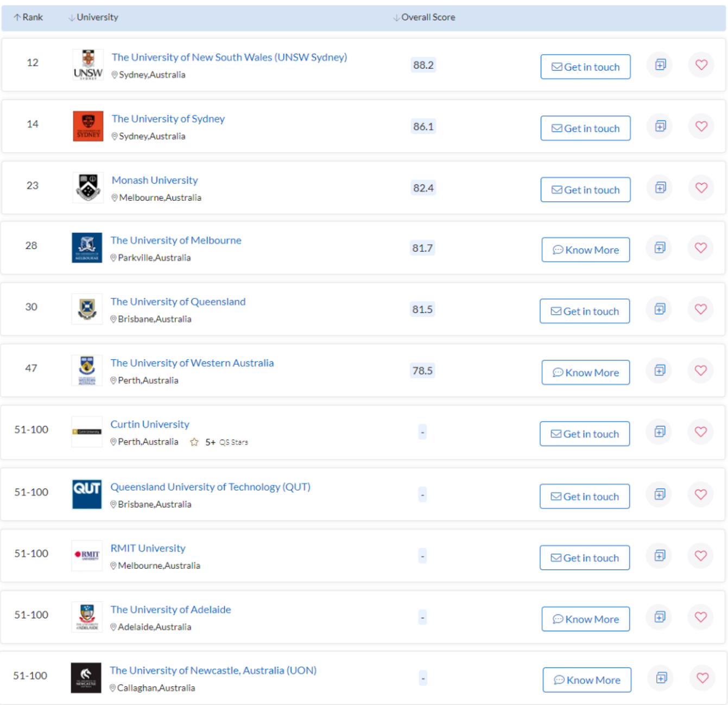728x705 pixels.
Task: Add UNSW Sydney to compare list
Action: (x=660, y=65)
